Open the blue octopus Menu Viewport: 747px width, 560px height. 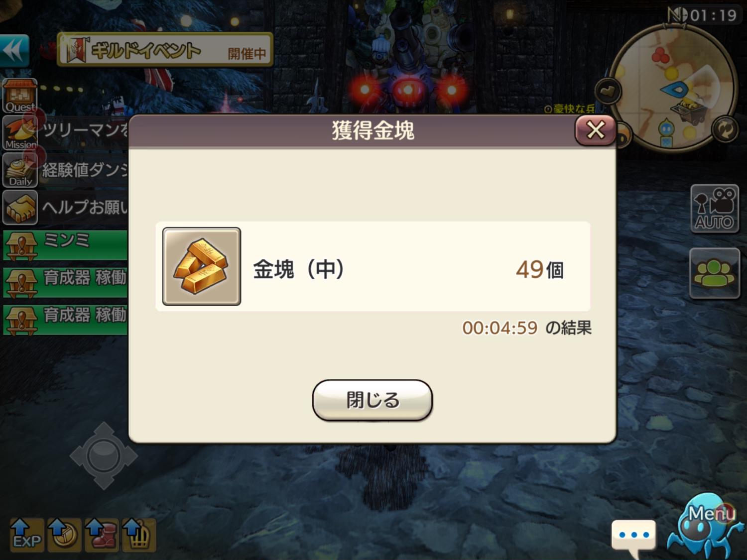(x=706, y=527)
